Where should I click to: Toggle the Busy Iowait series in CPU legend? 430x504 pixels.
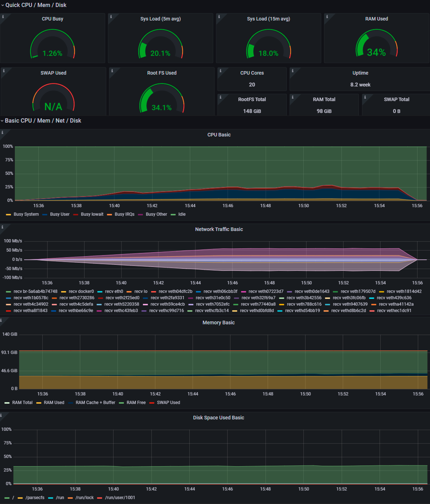pos(92,214)
